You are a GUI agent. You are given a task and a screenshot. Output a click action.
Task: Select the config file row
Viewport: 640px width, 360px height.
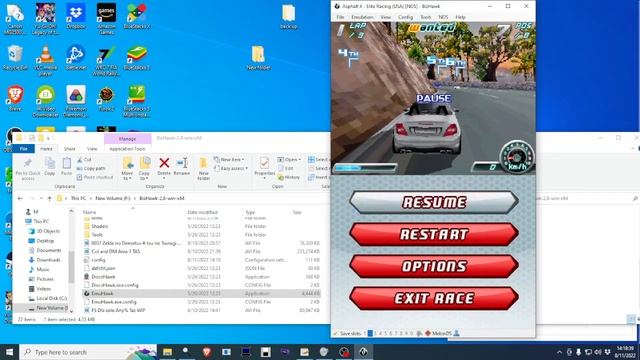[202, 260]
